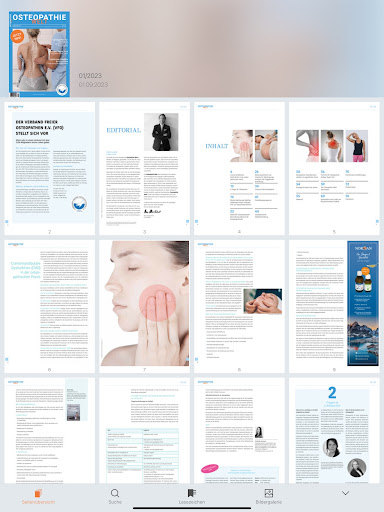
Task: Open page 7 full-page face photo thumbnail
Action: [144, 306]
